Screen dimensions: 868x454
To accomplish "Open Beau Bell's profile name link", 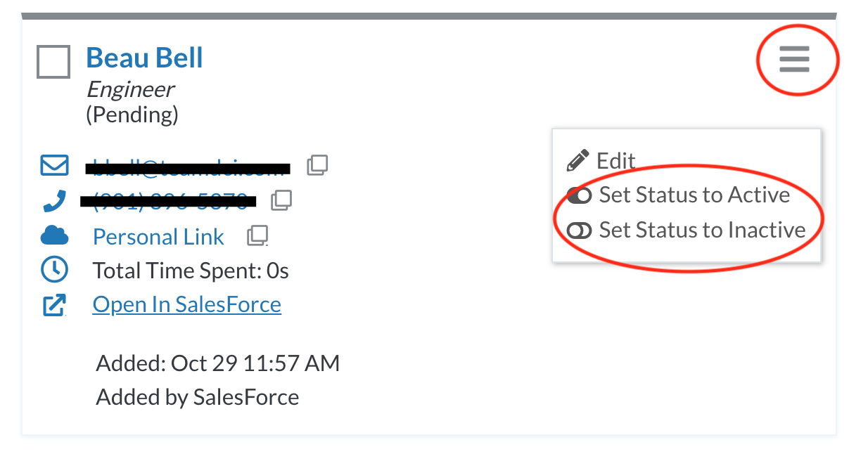I will [x=144, y=58].
